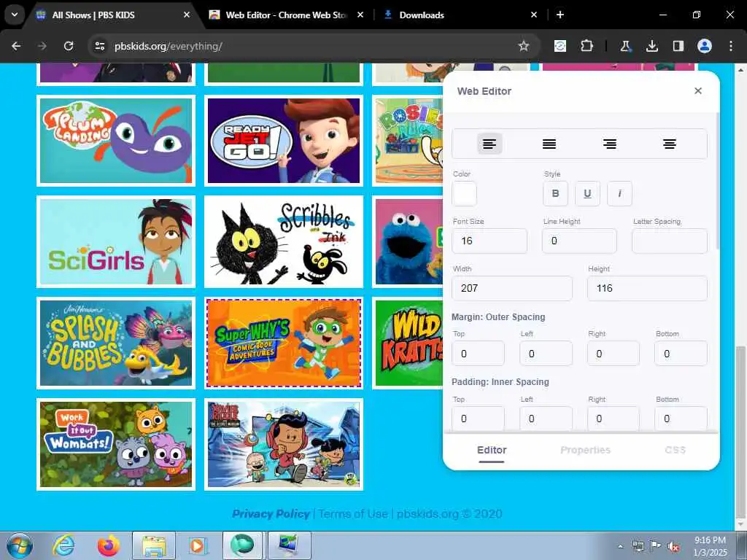Set the Margin Left field

click(x=546, y=354)
